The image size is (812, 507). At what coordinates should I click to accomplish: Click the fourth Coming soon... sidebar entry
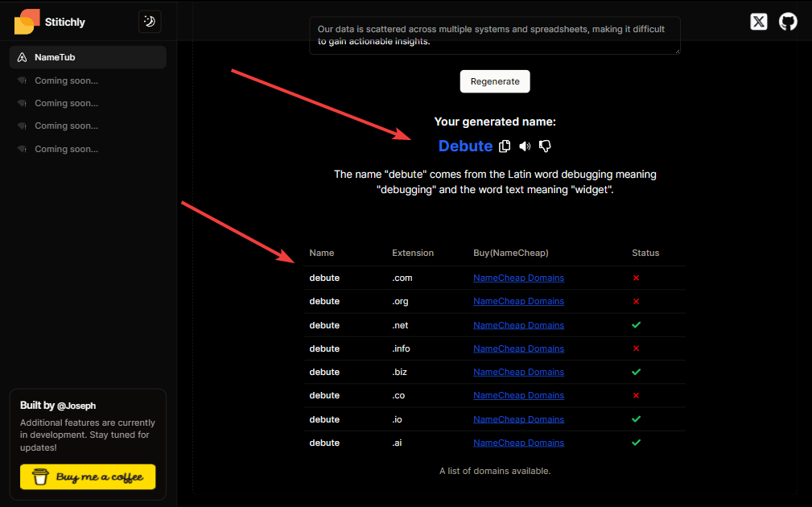(66, 149)
